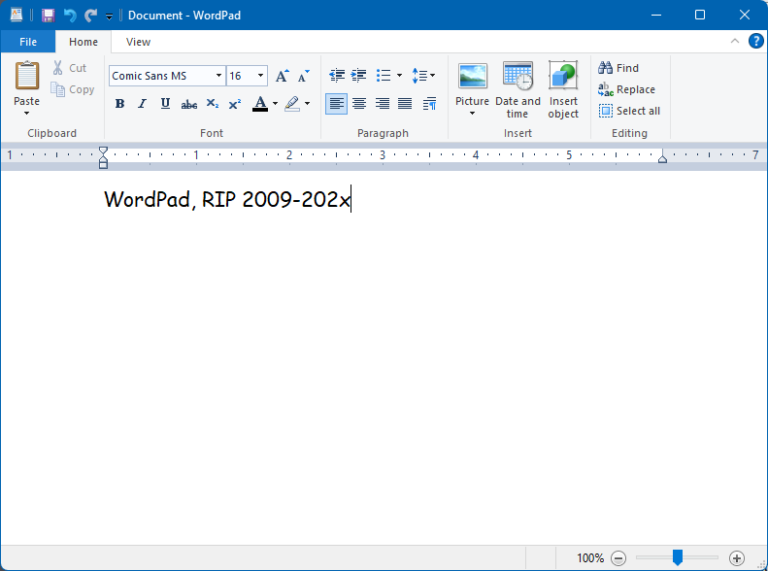
Task: Click the WordPad Help question mark
Action: [756, 41]
